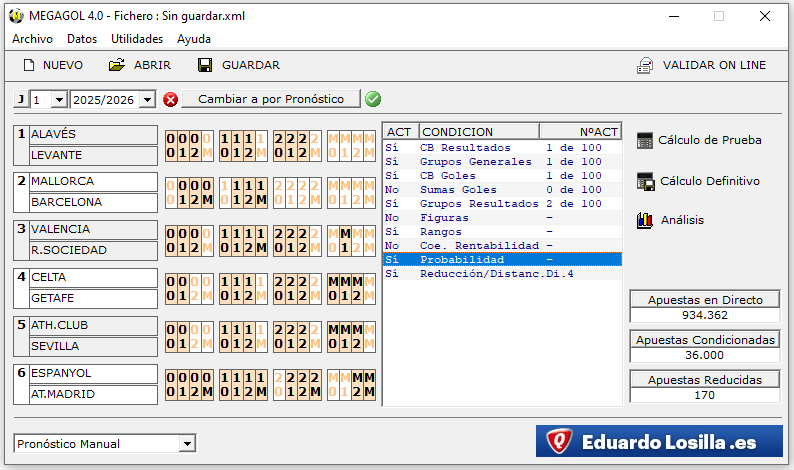Toggle M-M result for Espanyol-At.Madrid match
The image size is (794, 470).
369,385
